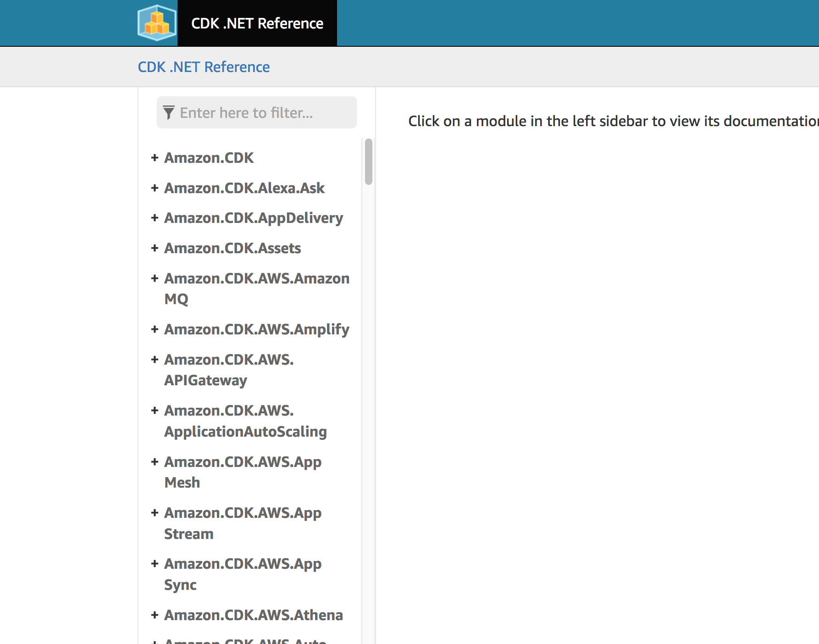Viewport: 819px width, 644px height.
Task: Expand Amazon.CDK.AWS.AppSync plus toggle
Action: [x=155, y=564]
